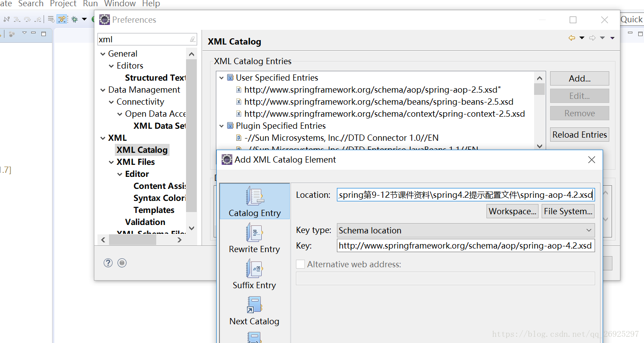Image resolution: width=644 pixels, height=343 pixels.
Task: Click the Preferences forward arrow icon
Action: coord(592,38)
